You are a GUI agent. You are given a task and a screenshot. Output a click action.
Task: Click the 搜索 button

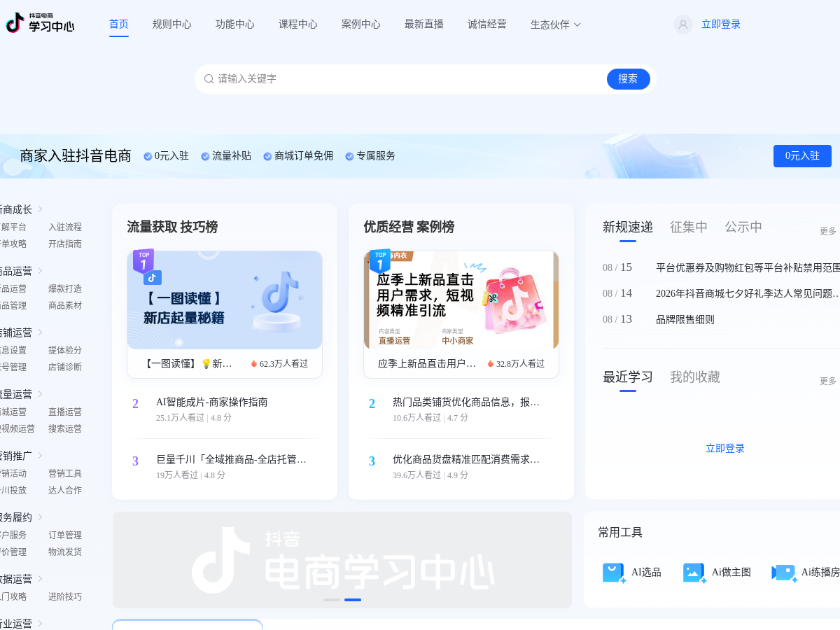629,79
